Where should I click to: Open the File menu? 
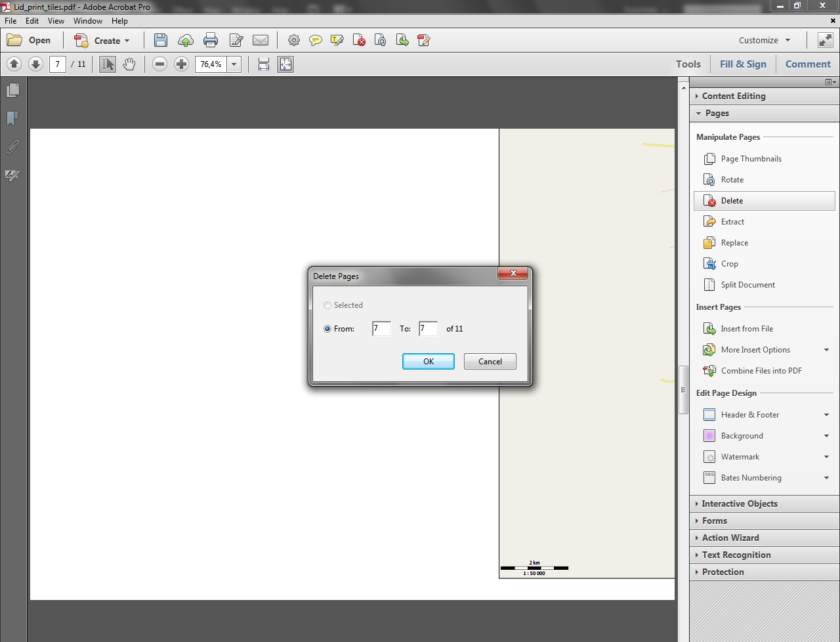click(10, 21)
